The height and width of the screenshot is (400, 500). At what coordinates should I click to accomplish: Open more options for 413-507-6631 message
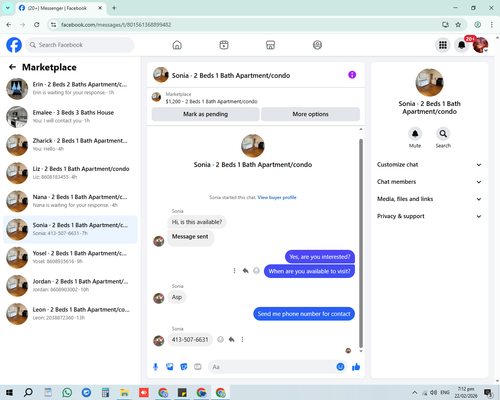click(242, 339)
